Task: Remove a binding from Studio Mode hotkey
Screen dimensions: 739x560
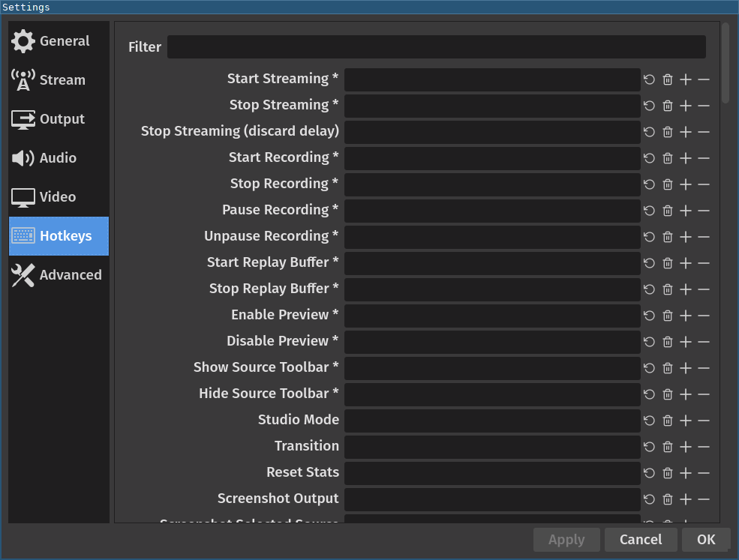Action: (703, 421)
